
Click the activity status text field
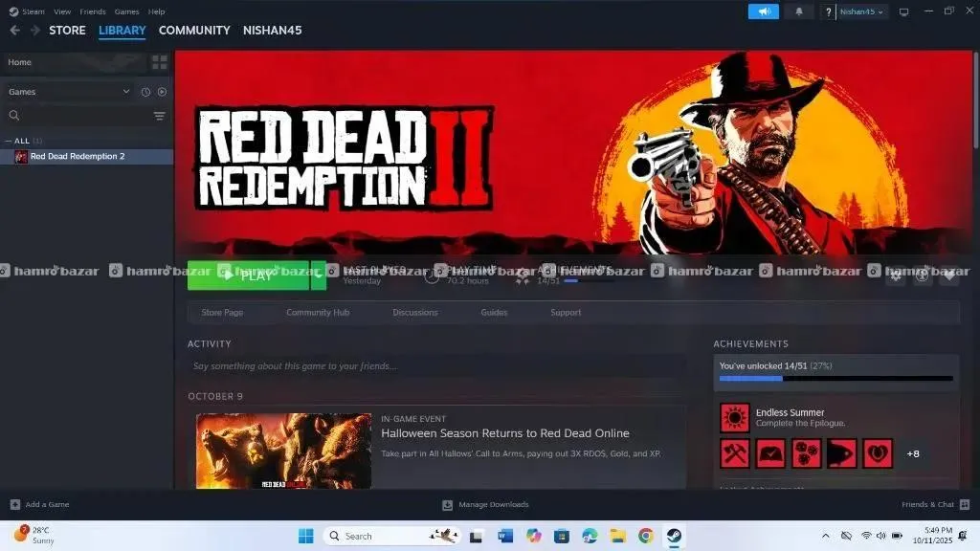point(436,366)
